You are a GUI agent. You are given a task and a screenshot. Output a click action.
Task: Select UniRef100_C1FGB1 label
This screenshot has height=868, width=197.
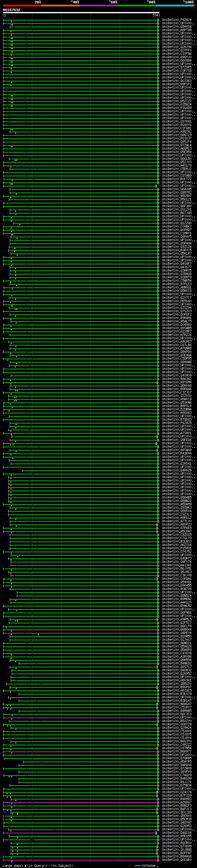tap(177, 128)
